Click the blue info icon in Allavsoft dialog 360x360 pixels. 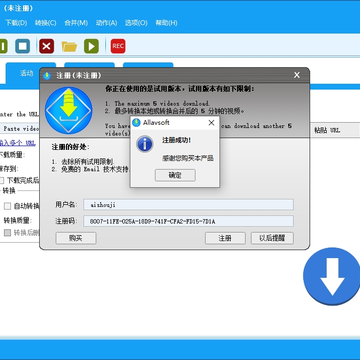(145, 144)
